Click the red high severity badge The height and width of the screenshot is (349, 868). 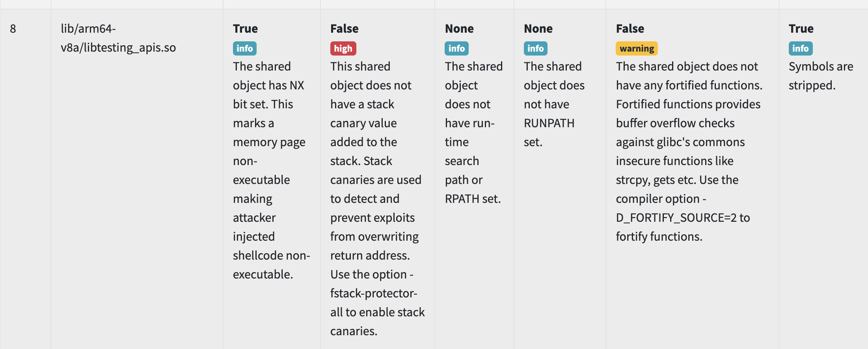coord(343,48)
